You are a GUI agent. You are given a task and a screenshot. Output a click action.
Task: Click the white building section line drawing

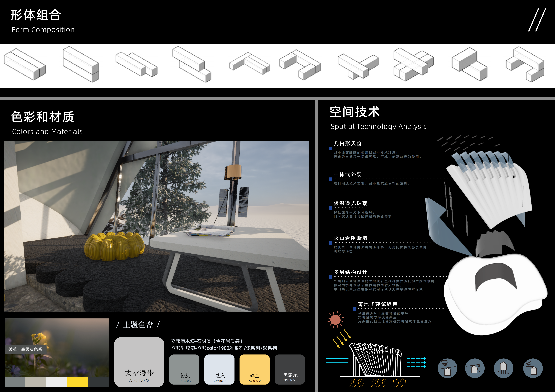379,360
